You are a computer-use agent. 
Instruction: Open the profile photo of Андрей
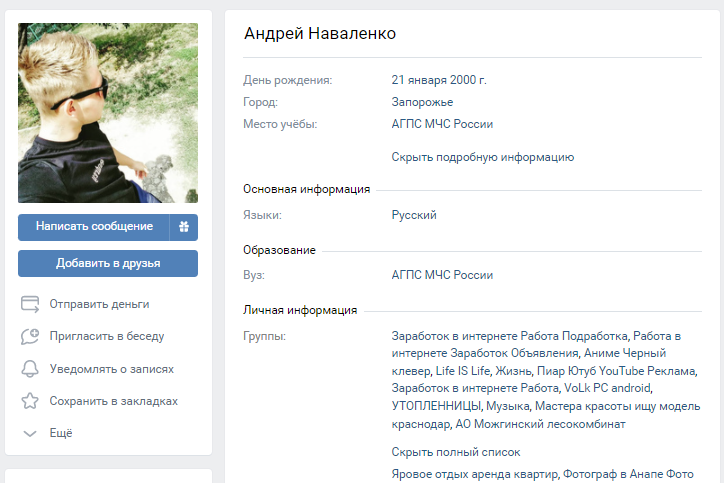(108, 113)
